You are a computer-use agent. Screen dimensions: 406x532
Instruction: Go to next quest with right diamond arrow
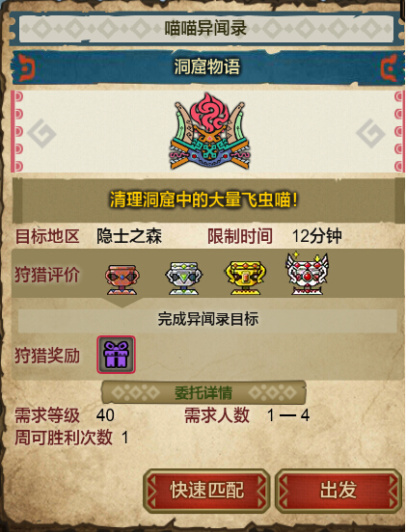pyautogui.click(x=370, y=133)
